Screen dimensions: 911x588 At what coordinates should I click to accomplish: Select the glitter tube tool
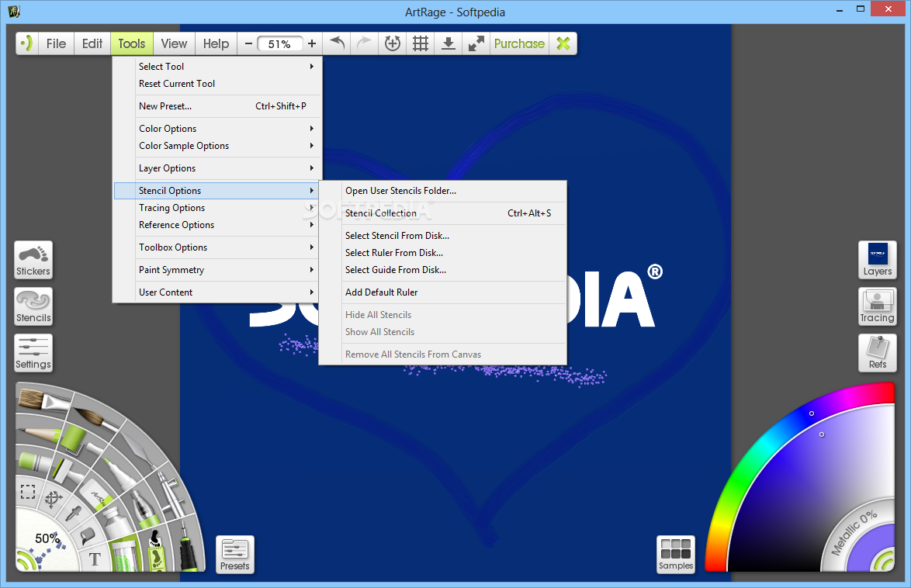125,553
